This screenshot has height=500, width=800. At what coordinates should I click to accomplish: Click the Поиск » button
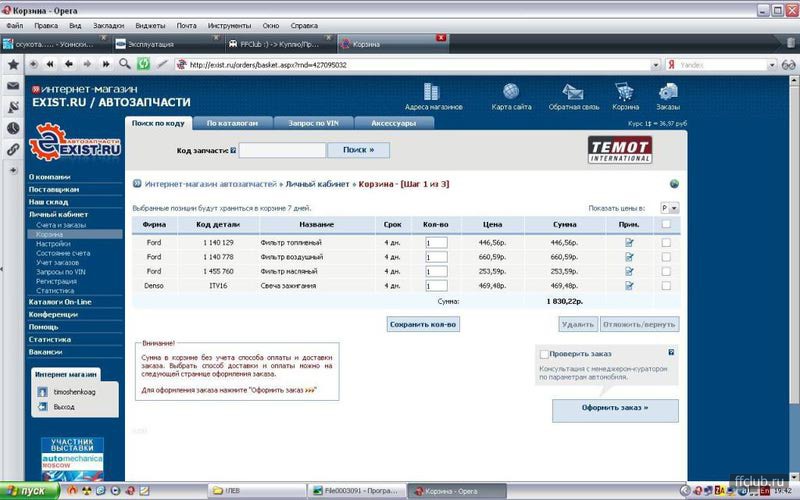(x=358, y=150)
